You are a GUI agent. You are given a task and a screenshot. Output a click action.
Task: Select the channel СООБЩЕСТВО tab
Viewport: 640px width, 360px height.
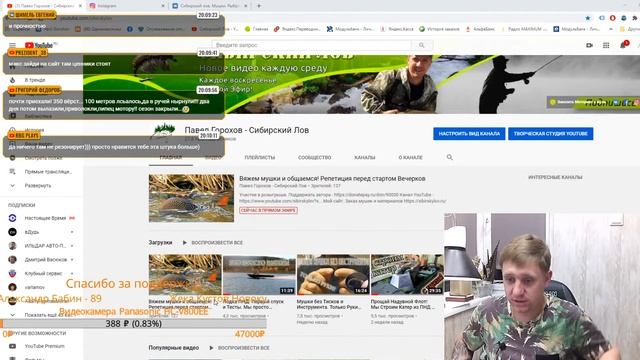pyautogui.click(x=314, y=157)
